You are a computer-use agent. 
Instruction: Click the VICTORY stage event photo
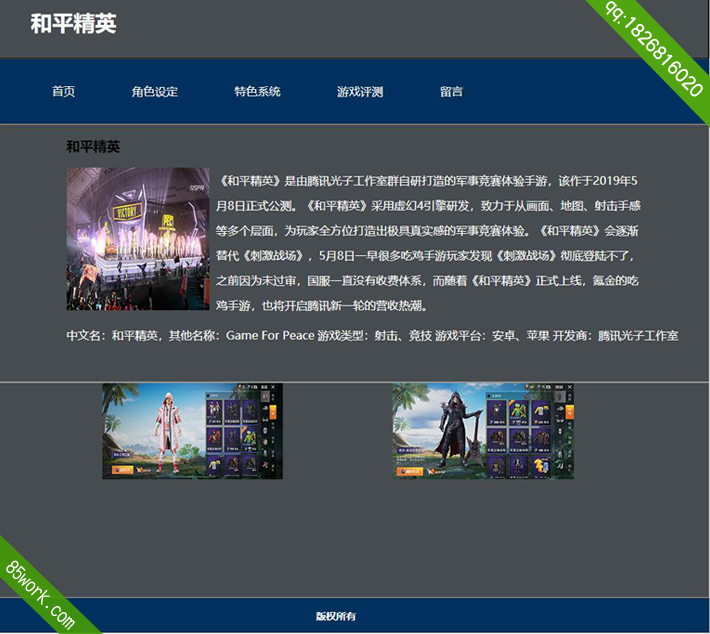(138, 239)
